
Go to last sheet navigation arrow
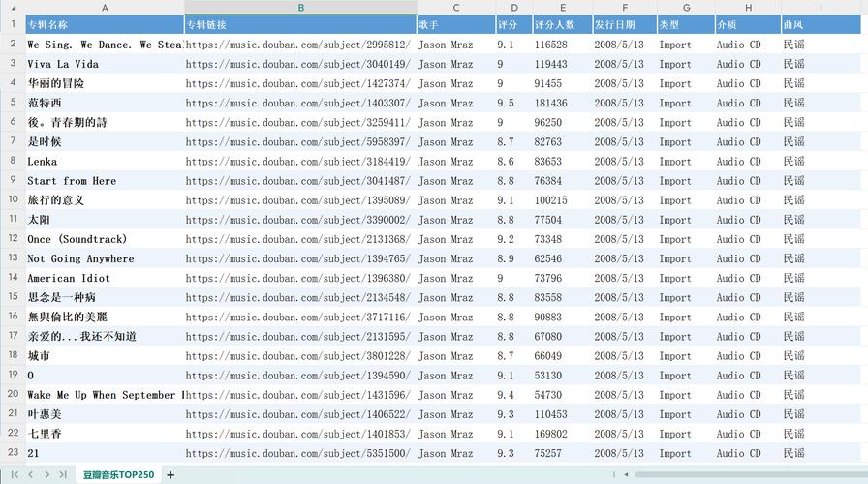pyautogui.click(x=63, y=474)
